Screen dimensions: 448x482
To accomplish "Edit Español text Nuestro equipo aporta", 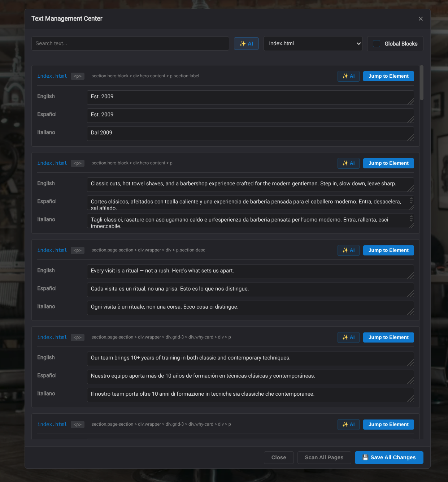I will click(251, 377).
